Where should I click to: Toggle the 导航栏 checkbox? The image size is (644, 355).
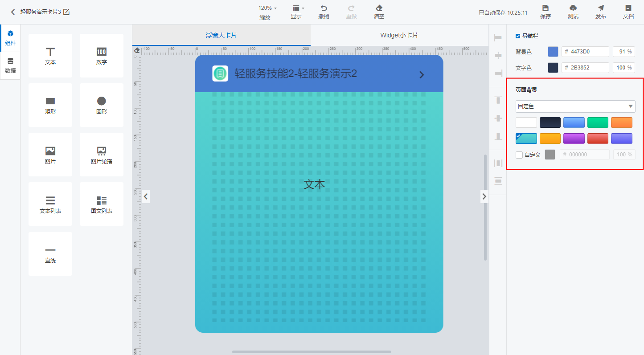point(518,36)
